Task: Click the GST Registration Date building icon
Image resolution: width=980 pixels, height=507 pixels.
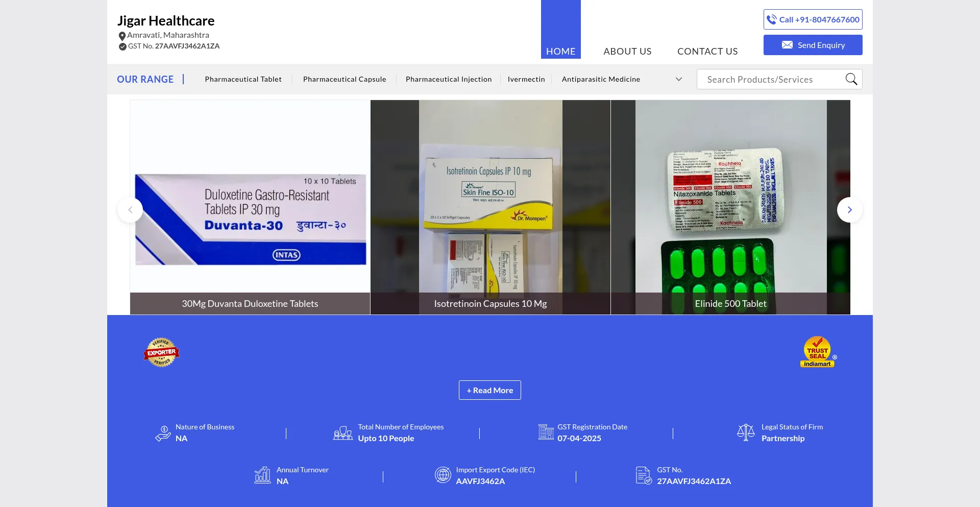Action: tap(546, 432)
